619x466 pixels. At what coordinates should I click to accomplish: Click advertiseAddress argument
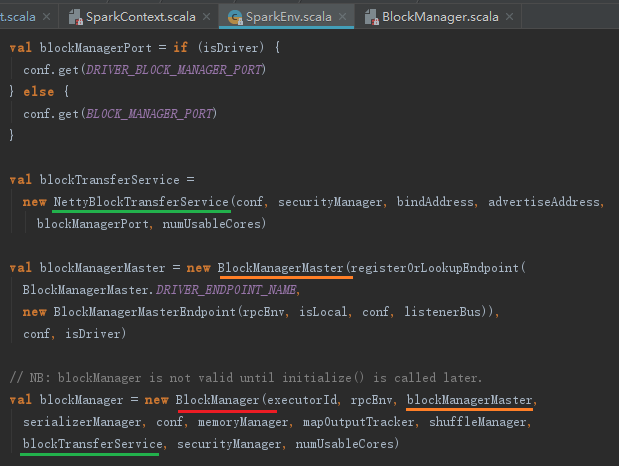pos(544,202)
